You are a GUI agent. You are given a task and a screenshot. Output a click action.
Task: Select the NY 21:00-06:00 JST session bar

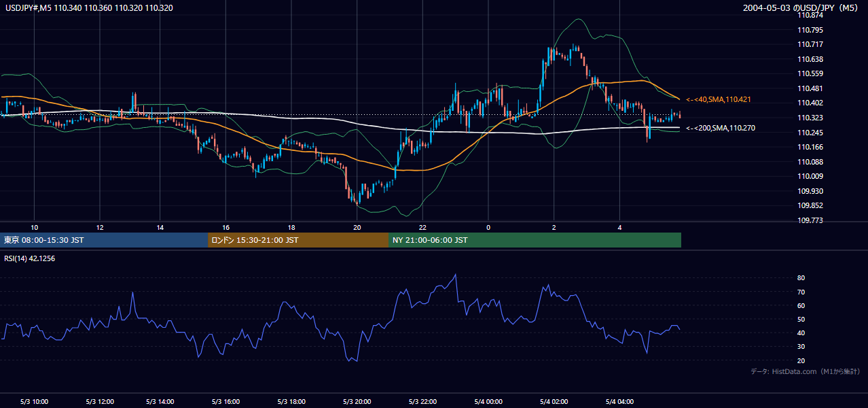(x=535, y=240)
